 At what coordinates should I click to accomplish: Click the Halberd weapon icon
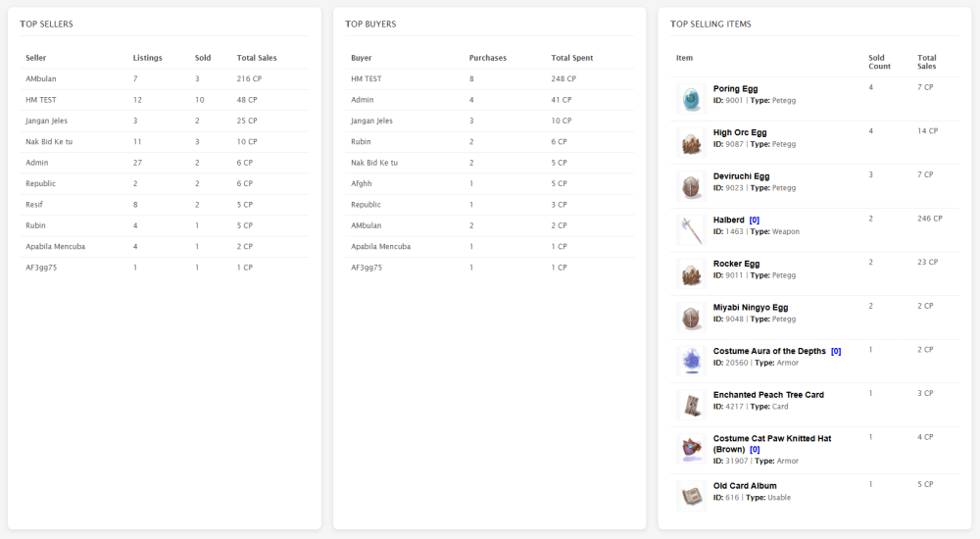click(691, 230)
